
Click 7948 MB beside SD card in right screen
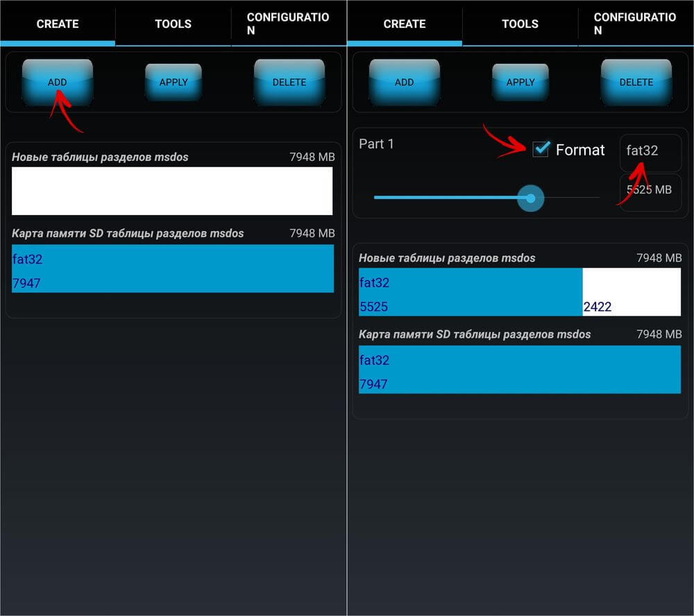(659, 334)
